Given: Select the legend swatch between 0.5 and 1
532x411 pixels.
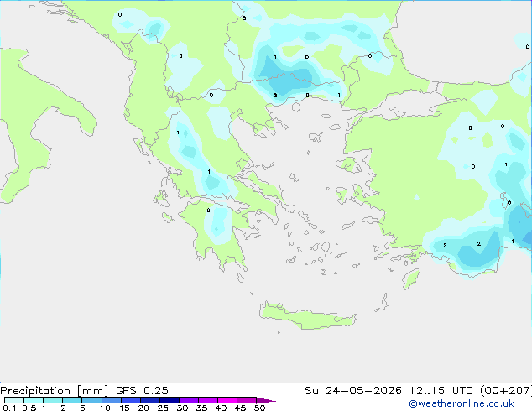Looking at the screenshot, I should 34,400.
